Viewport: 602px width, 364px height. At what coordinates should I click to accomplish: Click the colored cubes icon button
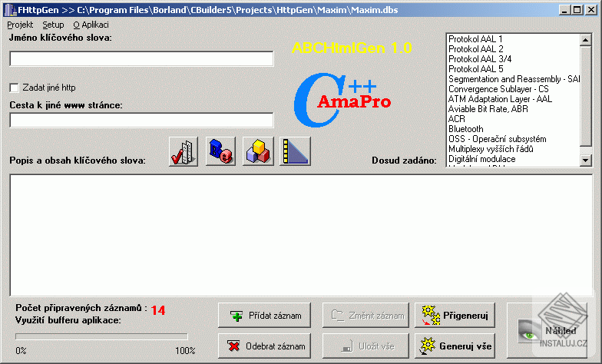pos(258,151)
